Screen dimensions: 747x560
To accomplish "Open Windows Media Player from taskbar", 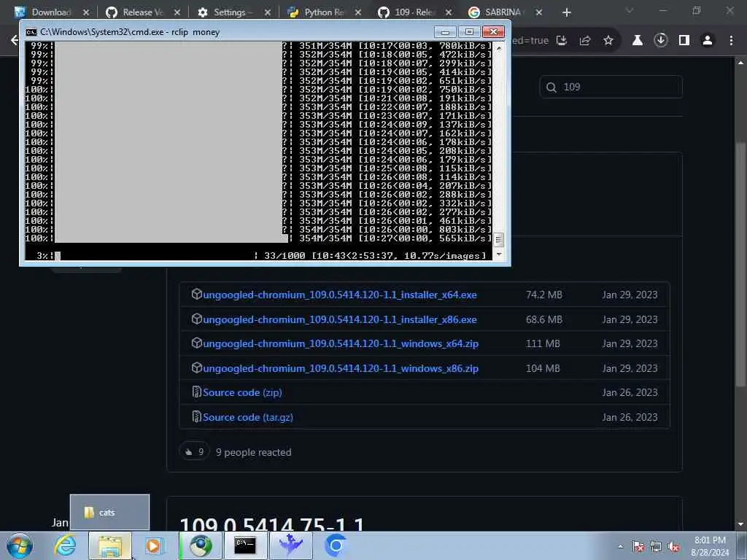I will 154,545.
